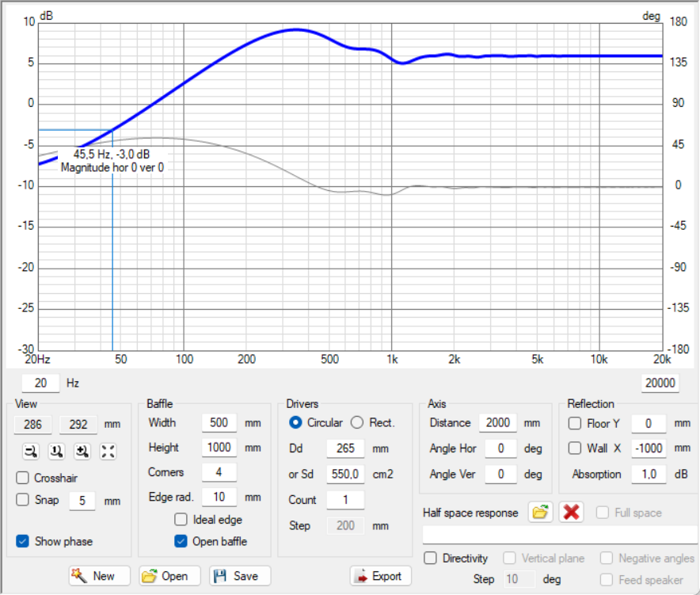Enable the Floor Y reflection checkbox

click(575, 423)
